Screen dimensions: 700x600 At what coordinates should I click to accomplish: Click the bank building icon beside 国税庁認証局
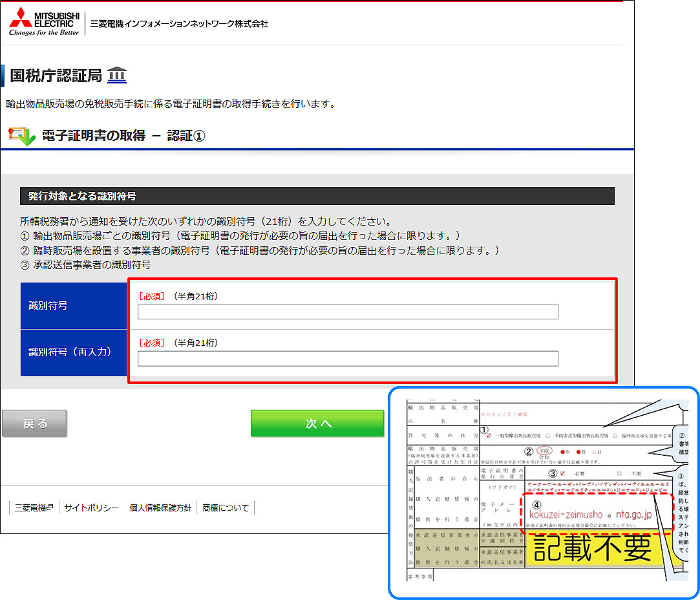116,76
